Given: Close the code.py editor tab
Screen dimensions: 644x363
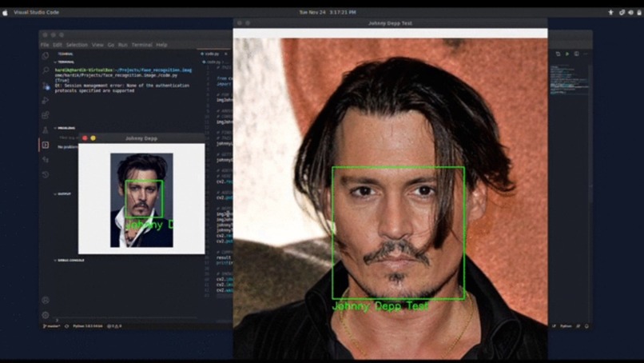Looking at the screenshot, I should pyautogui.click(x=226, y=54).
